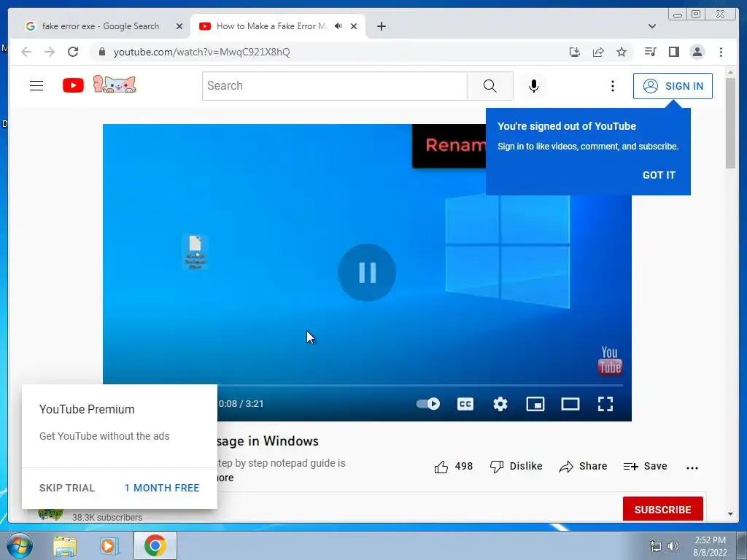The height and width of the screenshot is (560, 747).
Task: Mute the tab via speaker icon
Action: click(338, 26)
